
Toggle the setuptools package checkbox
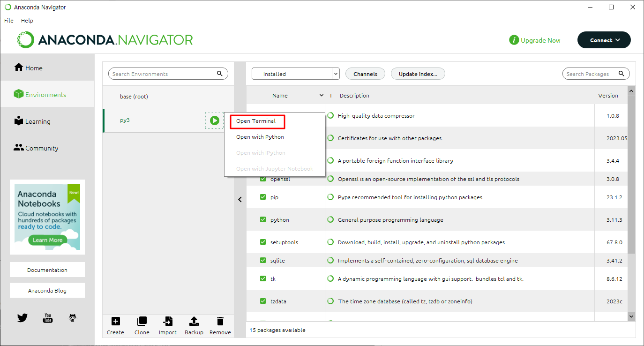pyautogui.click(x=263, y=242)
